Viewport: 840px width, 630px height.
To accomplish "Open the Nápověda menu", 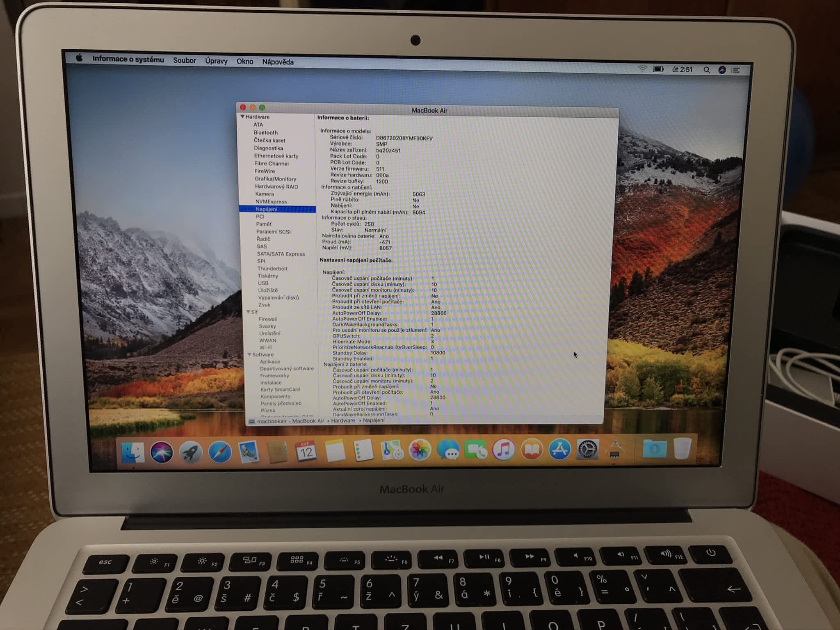I will click(x=278, y=62).
